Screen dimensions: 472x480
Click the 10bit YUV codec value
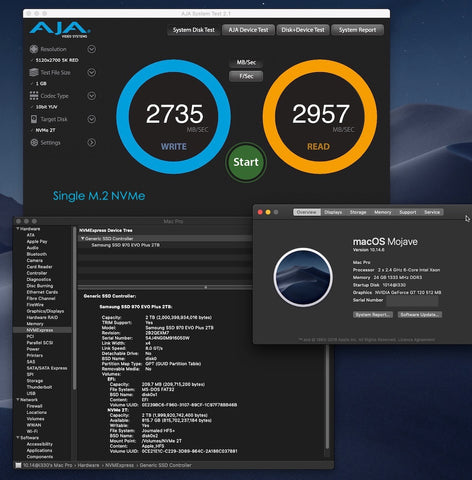pyautogui.click(x=47, y=107)
